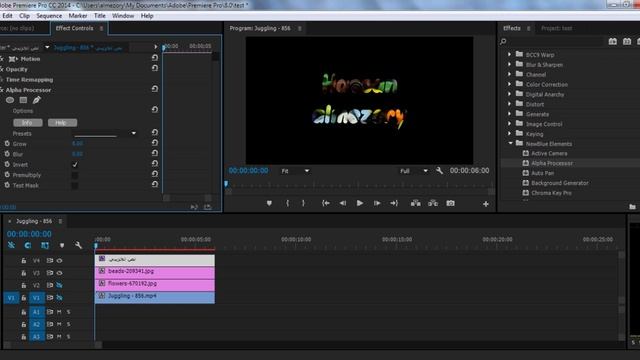Solo audio track A2
Image resolution: width=640 pixels, height=360 pixels.
(69, 324)
